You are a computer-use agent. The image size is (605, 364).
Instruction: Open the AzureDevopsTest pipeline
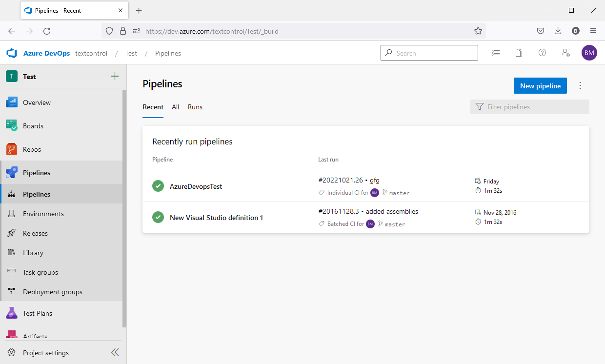(196, 186)
